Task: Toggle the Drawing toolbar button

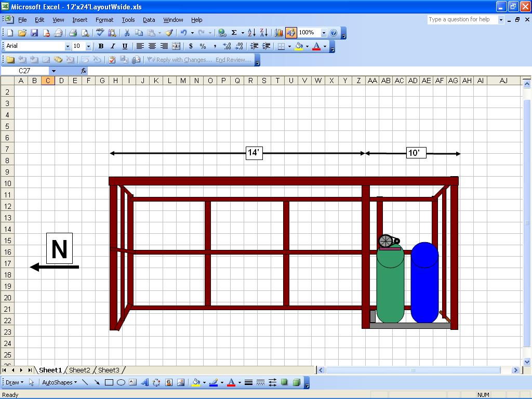Action: tap(291, 33)
